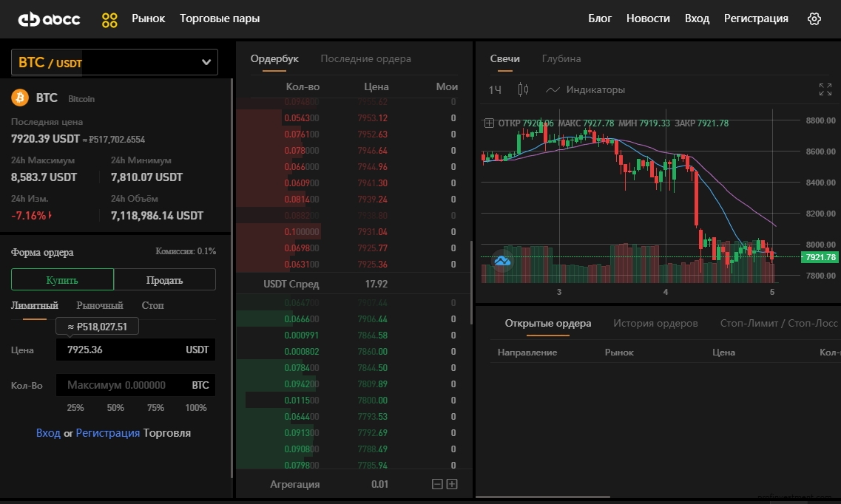Switch to Ордербук tab
This screenshot has height=504, width=841.
pos(274,59)
